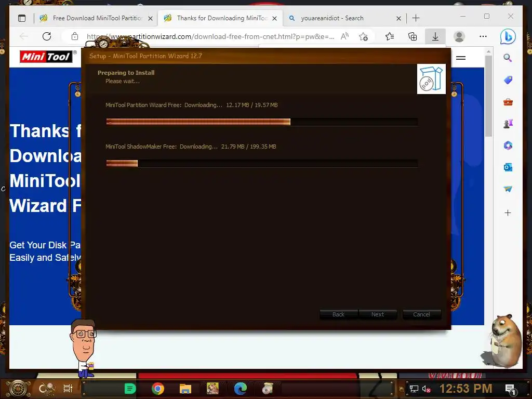Screen dimensions: 532x399
Task: Open the Downloads panel
Action: (x=435, y=36)
